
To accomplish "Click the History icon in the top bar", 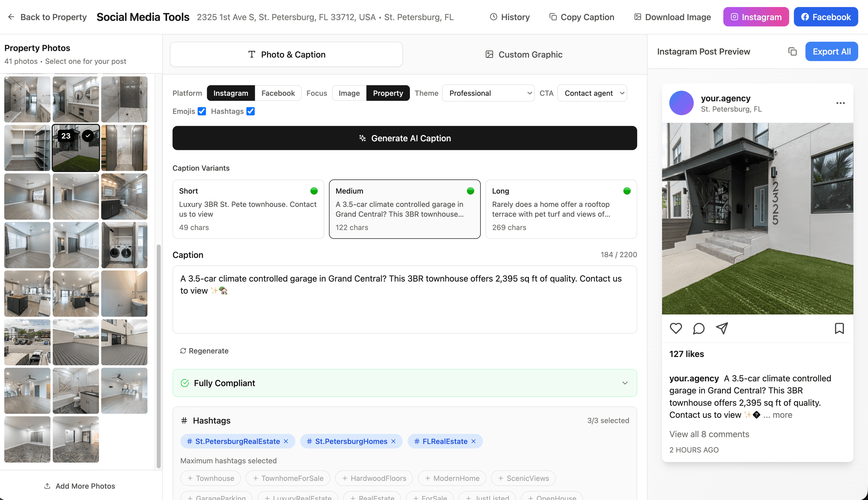I will (493, 17).
